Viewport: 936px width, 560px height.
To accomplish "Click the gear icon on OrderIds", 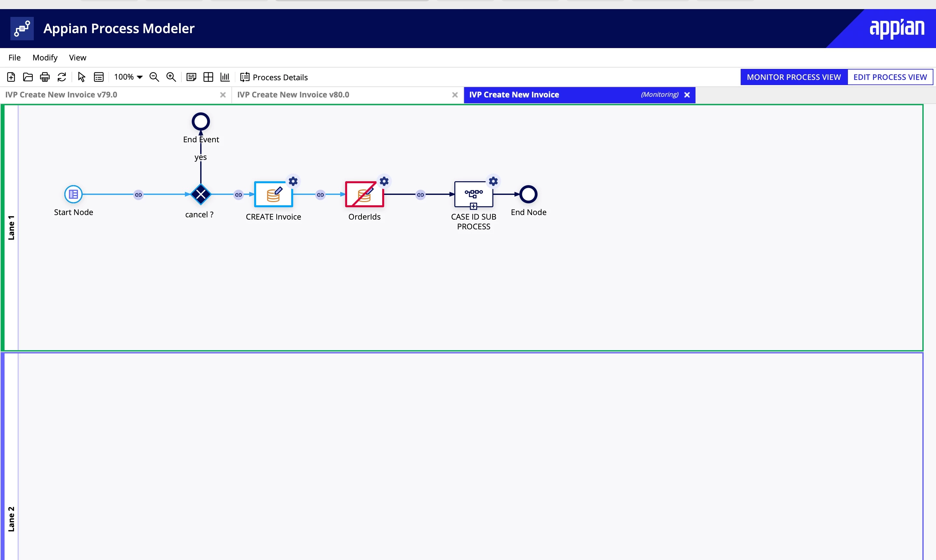I will 384,182.
